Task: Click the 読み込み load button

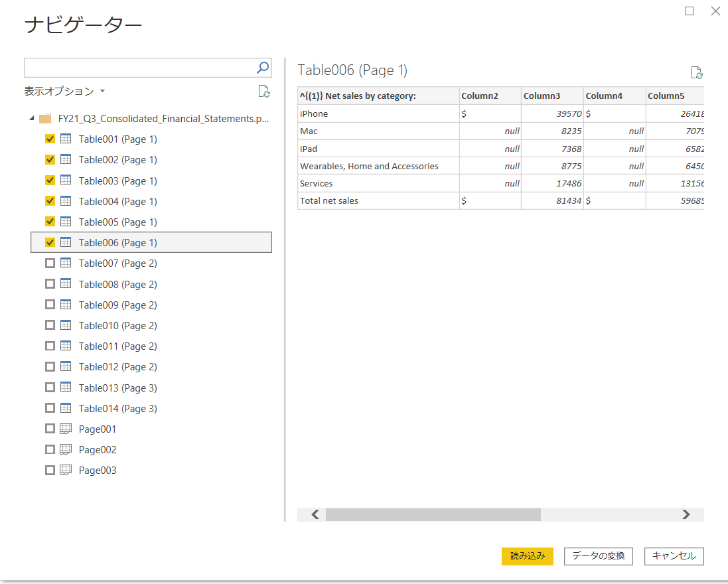Action: pos(528,556)
